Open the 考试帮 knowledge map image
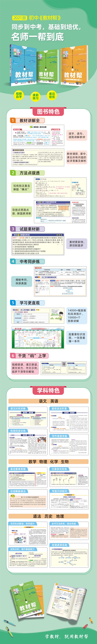 (38, 338)
